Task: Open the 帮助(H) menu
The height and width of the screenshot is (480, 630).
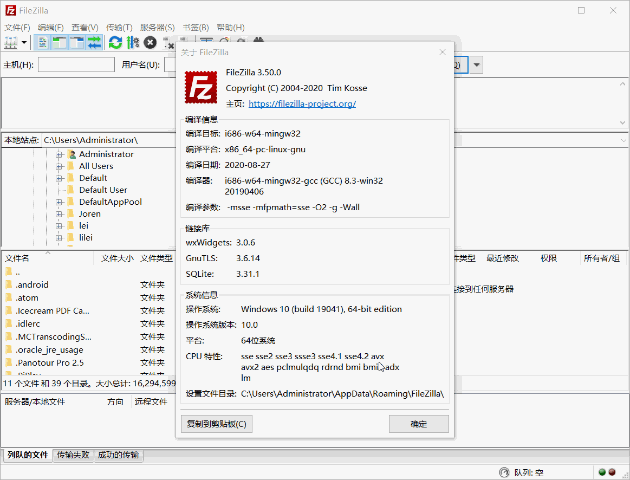Action: pyautogui.click(x=230, y=27)
